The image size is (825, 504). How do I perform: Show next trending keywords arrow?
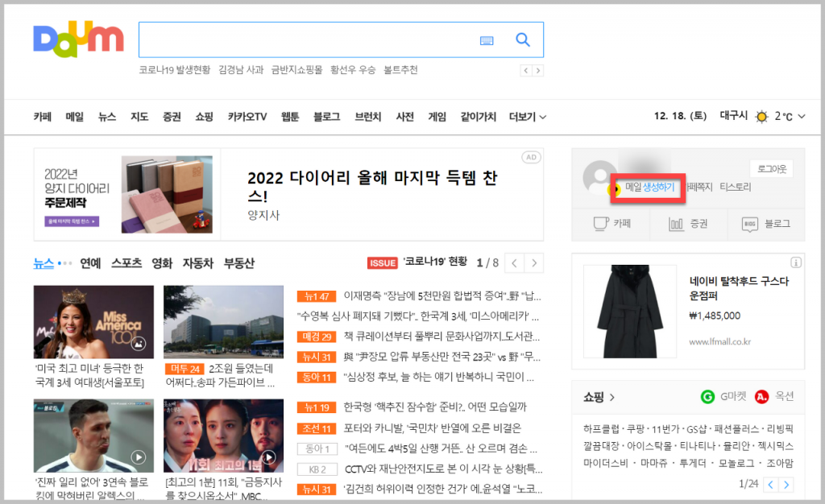click(x=537, y=70)
